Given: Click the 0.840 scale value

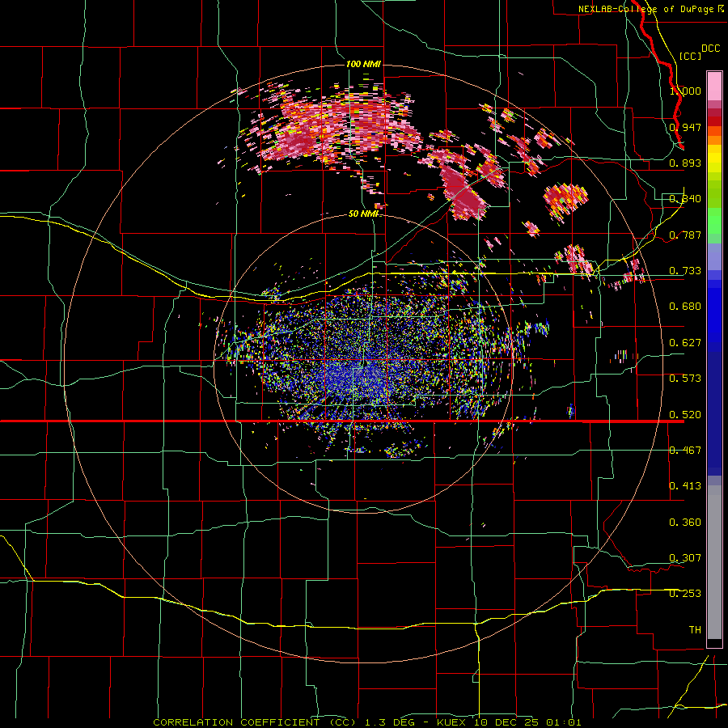Looking at the screenshot, I should (685, 199).
